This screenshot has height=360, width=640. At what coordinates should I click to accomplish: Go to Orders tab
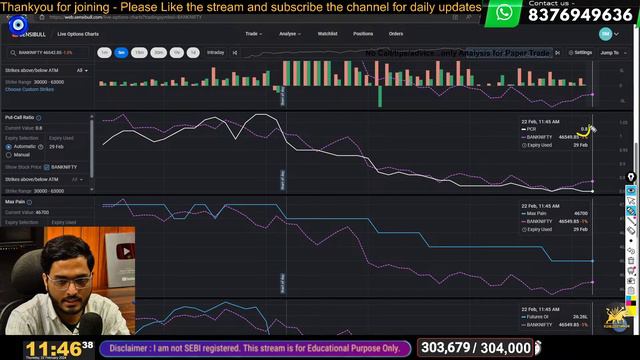396,34
